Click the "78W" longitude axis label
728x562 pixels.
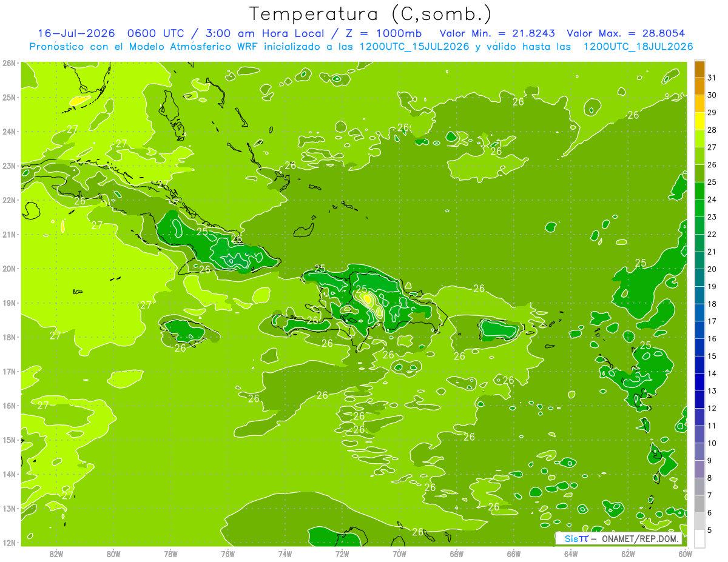pos(170,554)
